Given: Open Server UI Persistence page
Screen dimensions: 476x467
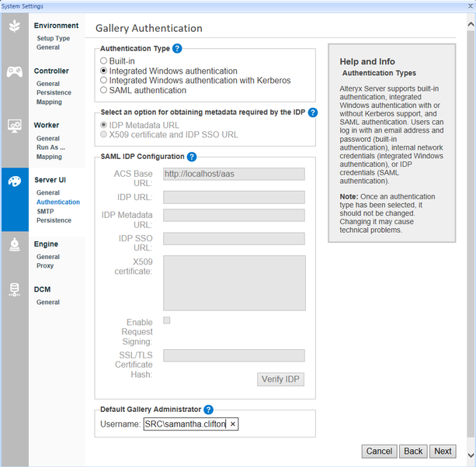Looking at the screenshot, I should tap(54, 220).
